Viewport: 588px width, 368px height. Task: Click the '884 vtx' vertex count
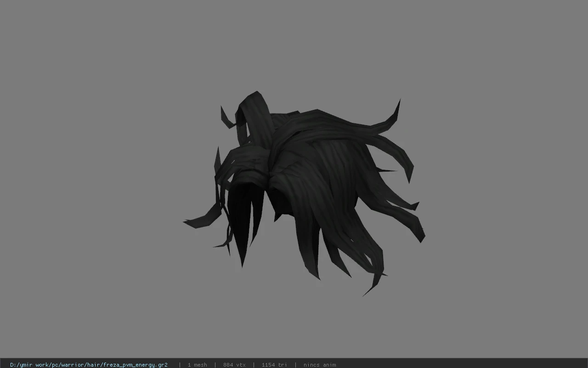(x=234, y=365)
